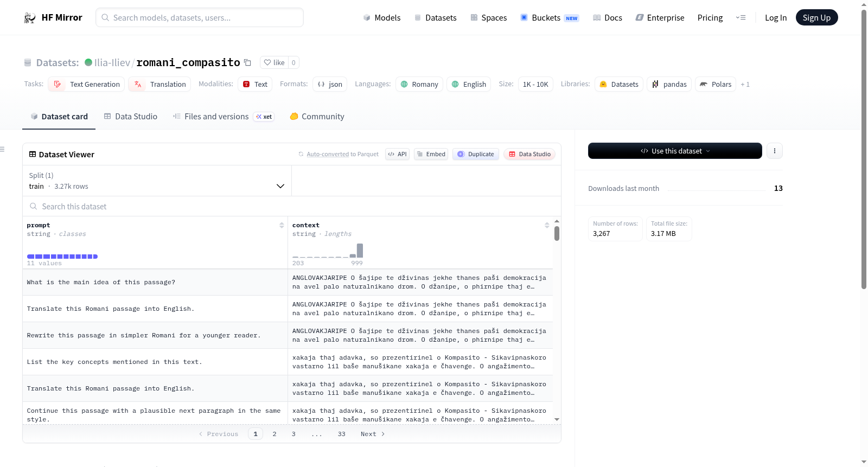Open the Ilia-Iliev profile link

pos(112,62)
